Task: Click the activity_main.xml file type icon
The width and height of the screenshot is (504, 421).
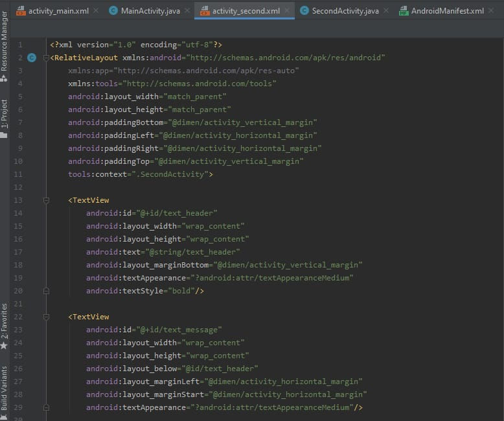Action: click(21, 11)
